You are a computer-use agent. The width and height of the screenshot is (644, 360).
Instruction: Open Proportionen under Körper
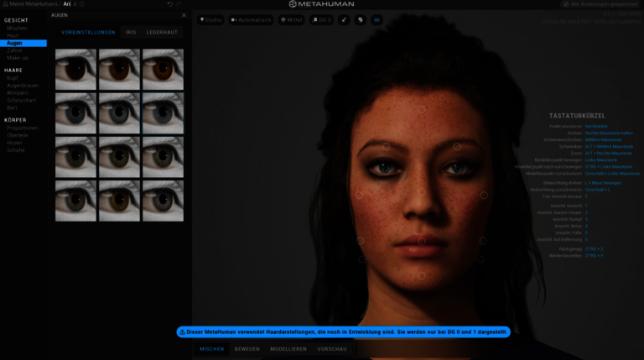click(23, 128)
